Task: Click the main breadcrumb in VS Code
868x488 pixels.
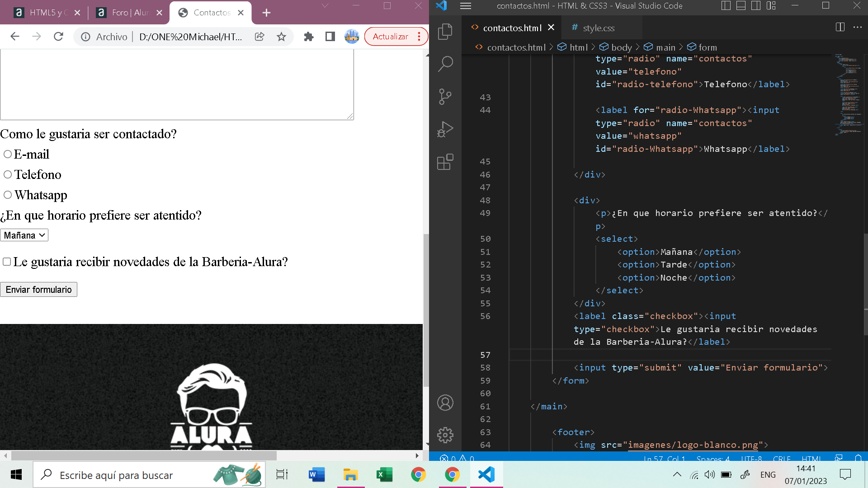Action: pyautogui.click(x=665, y=47)
